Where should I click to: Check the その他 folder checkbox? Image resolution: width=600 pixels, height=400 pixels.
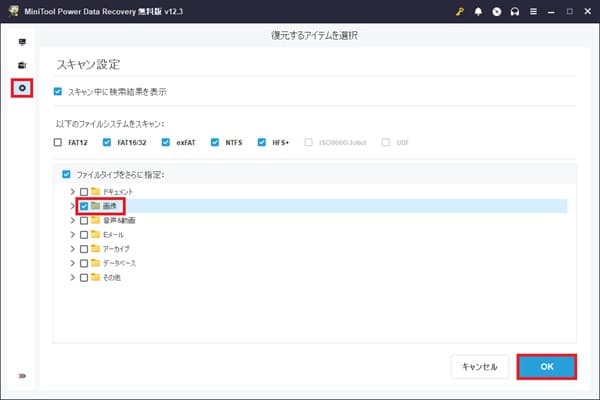coord(84,278)
